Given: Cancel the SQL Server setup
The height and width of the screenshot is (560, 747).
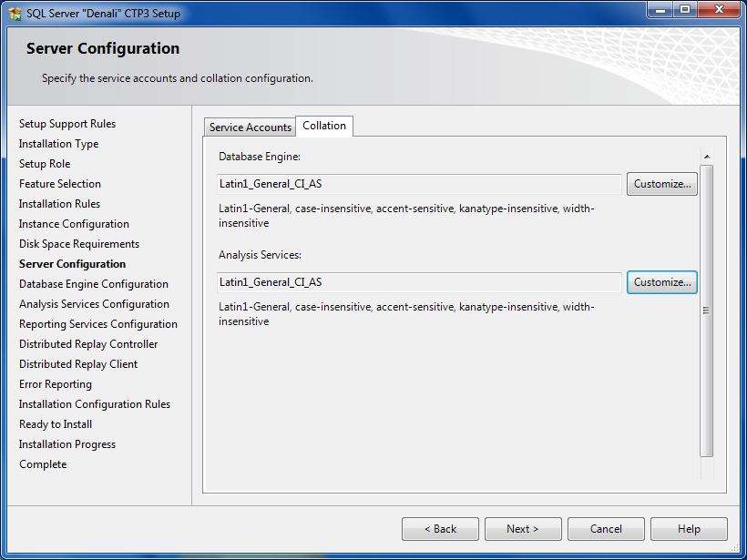Looking at the screenshot, I should coord(606,529).
